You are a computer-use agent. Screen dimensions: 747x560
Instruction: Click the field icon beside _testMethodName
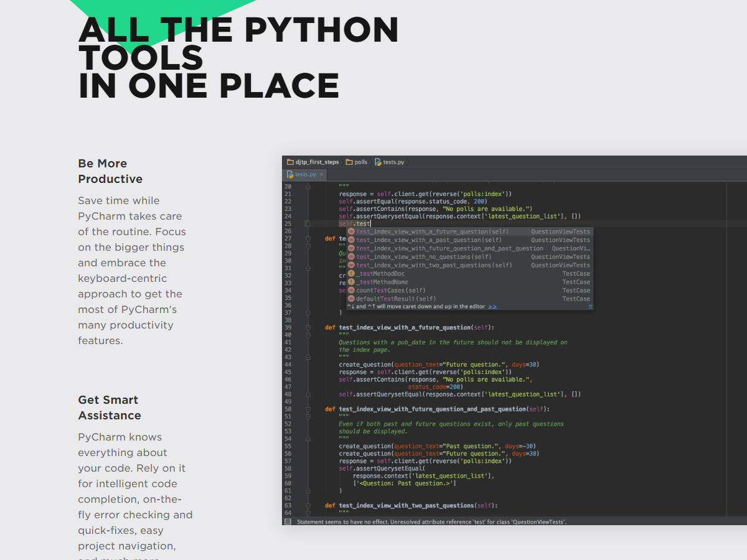351,282
